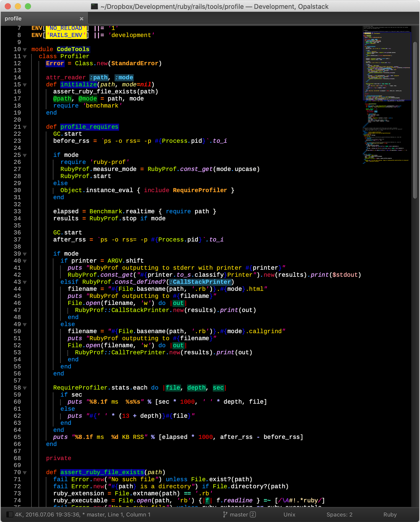Image resolution: width=420 pixels, height=522 pixels.
Task: Toggle fold of assert_ruby_file_exists at line 70
Action: point(25,473)
